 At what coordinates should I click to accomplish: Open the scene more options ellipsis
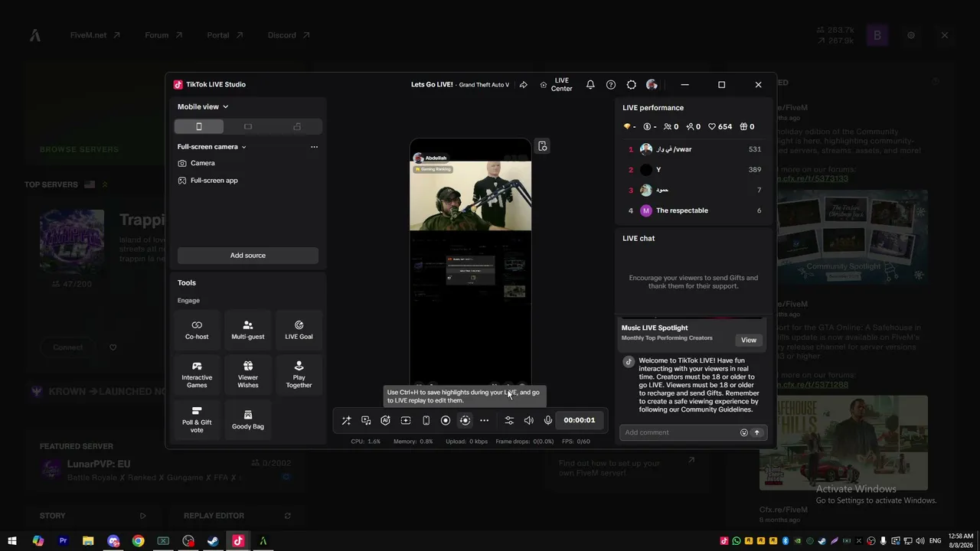point(314,147)
